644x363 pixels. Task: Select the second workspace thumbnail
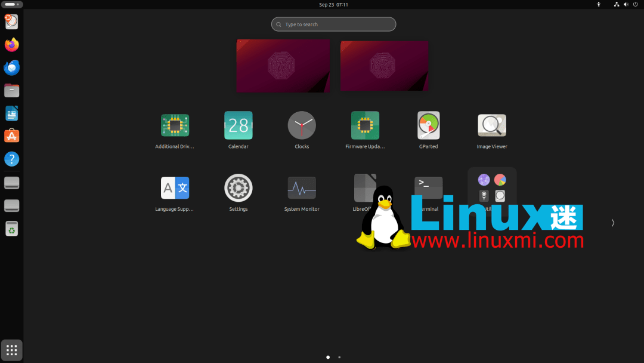[385, 66]
